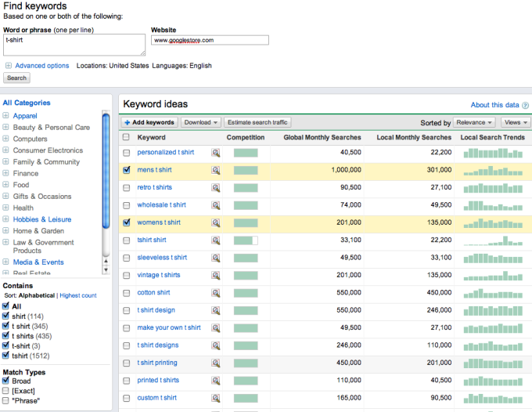Click local search trends chart for 'mens t shirt'
Viewport: 532px width, 412px height.
(494, 170)
